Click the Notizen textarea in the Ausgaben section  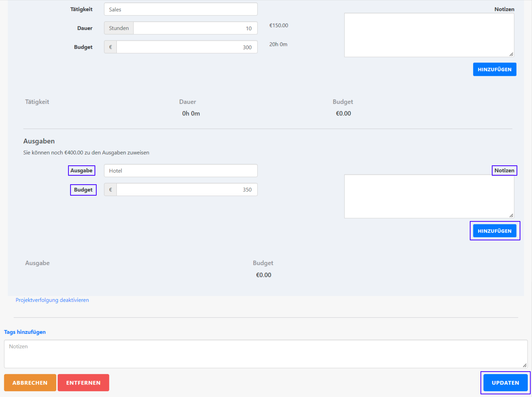click(x=429, y=196)
